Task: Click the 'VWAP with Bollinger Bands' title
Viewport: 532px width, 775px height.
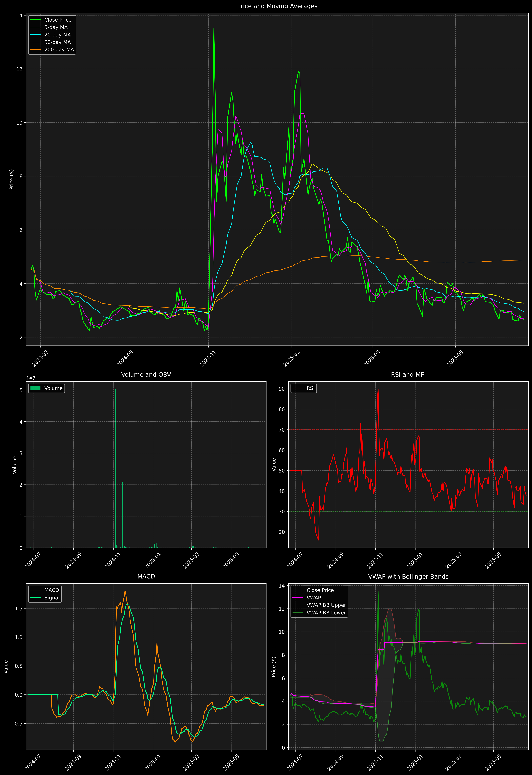Action: tap(408, 577)
